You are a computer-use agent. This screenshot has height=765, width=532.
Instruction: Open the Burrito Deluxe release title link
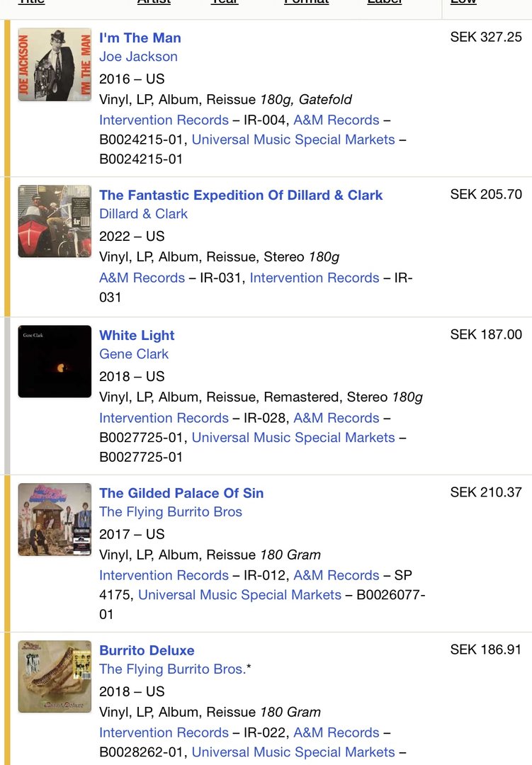[x=147, y=650]
